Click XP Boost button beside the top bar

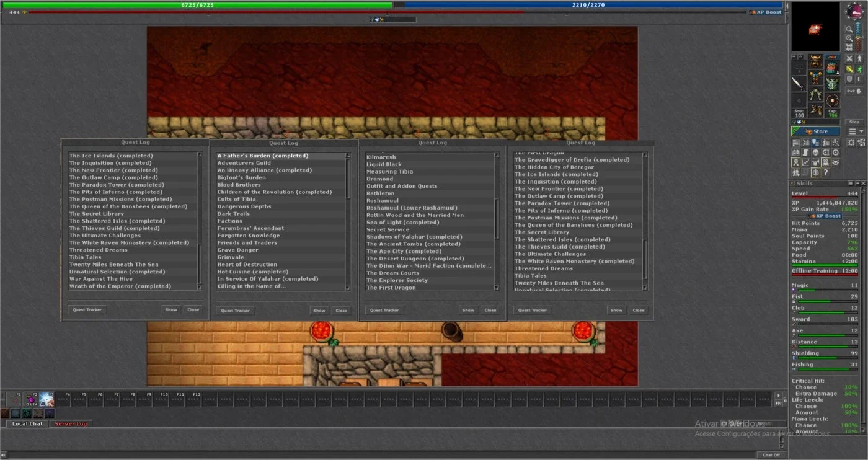[766, 12]
